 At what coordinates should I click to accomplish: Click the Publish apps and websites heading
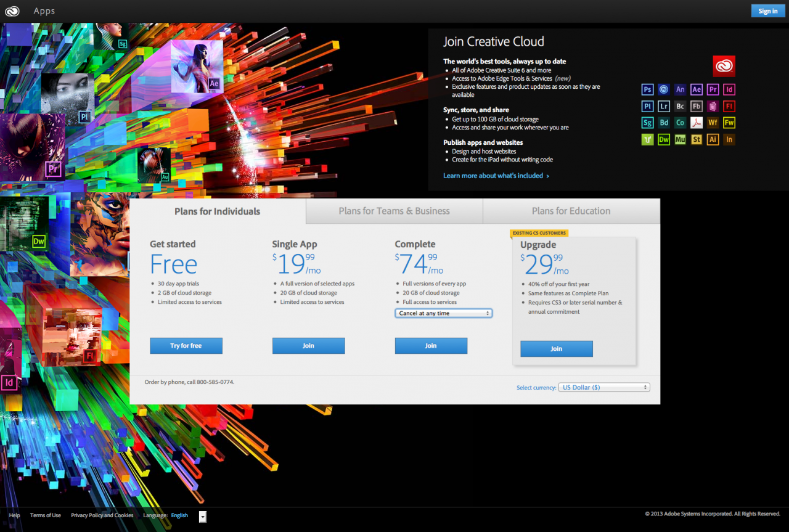483,142
